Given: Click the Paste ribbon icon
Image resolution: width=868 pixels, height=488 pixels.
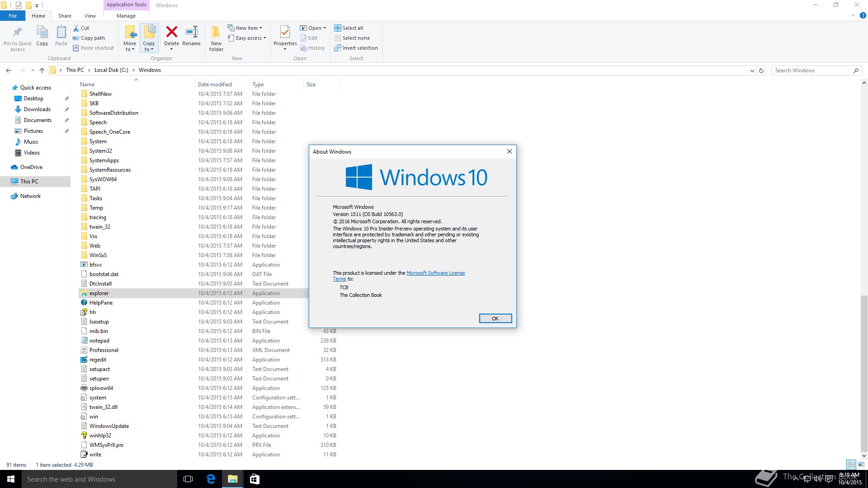Looking at the screenshot, I should click(61, 32).
